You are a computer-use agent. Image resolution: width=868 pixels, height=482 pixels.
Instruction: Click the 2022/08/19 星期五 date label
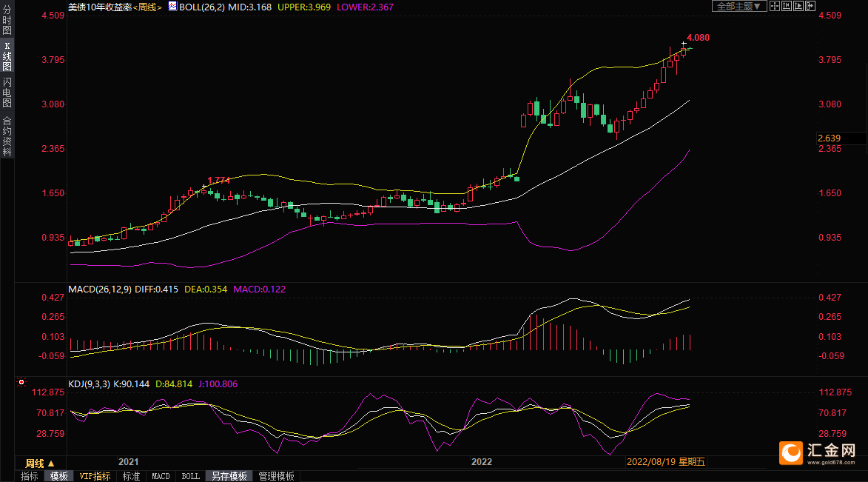coord(666,461)
